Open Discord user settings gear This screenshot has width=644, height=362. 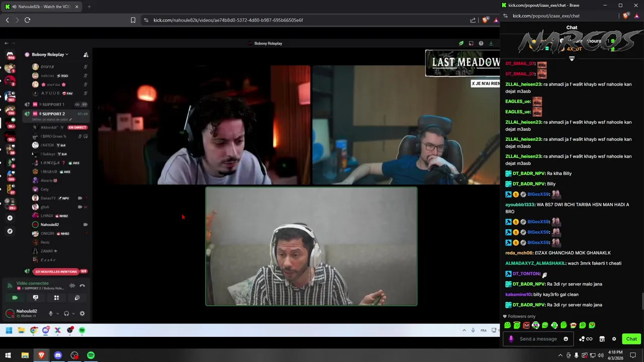(x=82, y=313)
